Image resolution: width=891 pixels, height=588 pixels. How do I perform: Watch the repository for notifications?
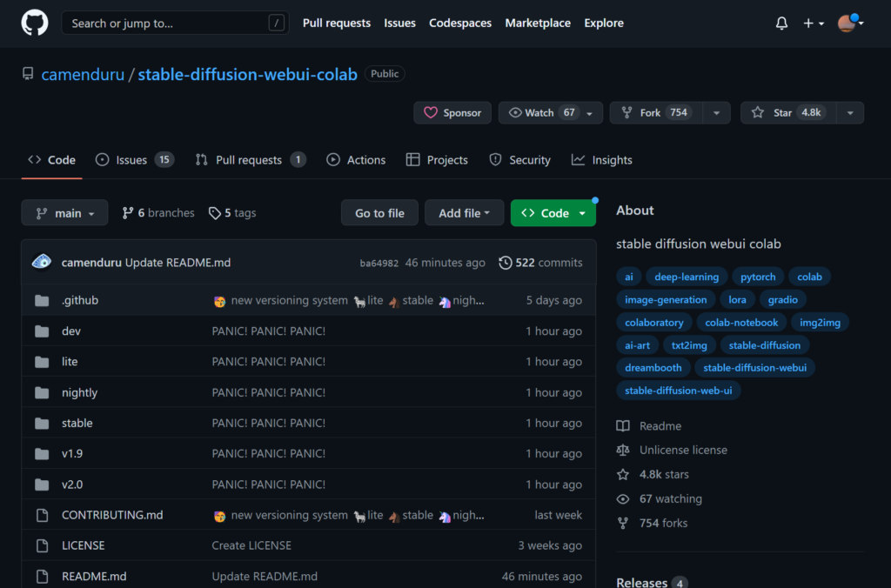tap(539, 113)
